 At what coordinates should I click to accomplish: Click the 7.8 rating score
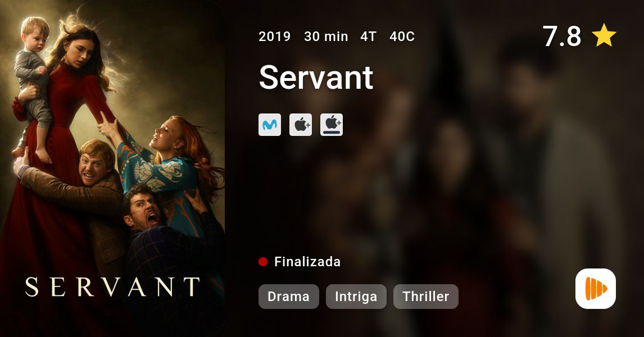562,36
